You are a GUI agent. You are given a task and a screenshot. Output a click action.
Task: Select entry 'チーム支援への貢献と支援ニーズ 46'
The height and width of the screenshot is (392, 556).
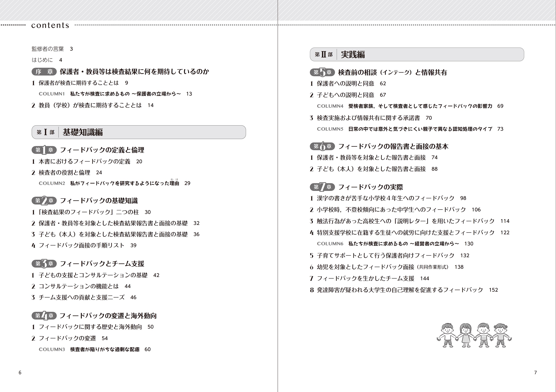point(84,298)
